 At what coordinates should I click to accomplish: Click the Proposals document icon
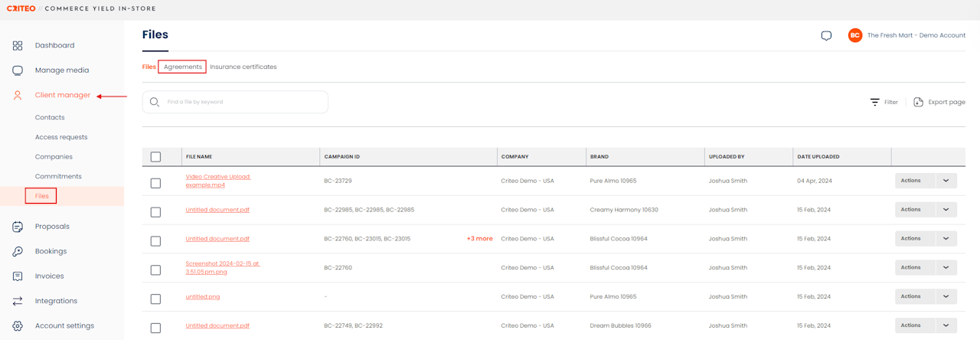click(x=18, y=227)
